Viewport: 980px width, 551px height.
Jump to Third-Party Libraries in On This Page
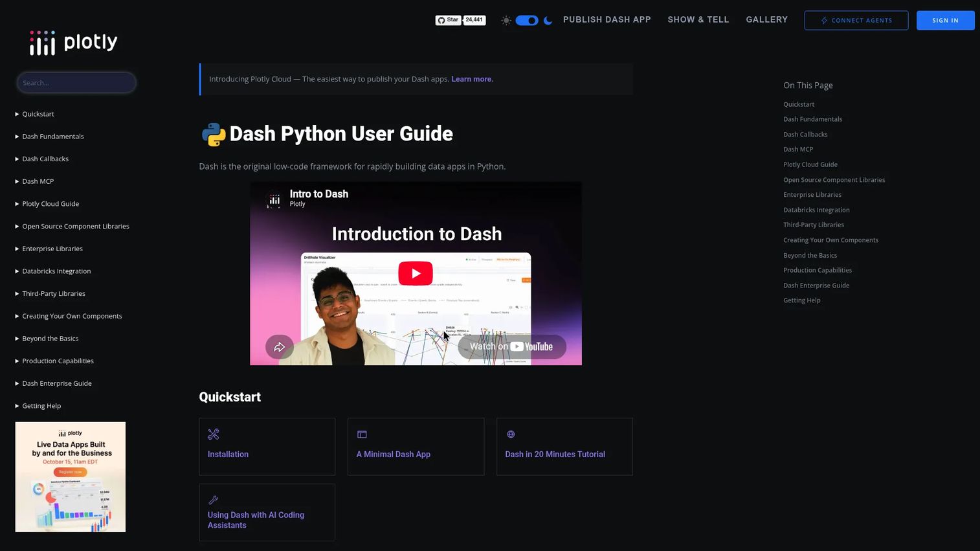(814, 225)
